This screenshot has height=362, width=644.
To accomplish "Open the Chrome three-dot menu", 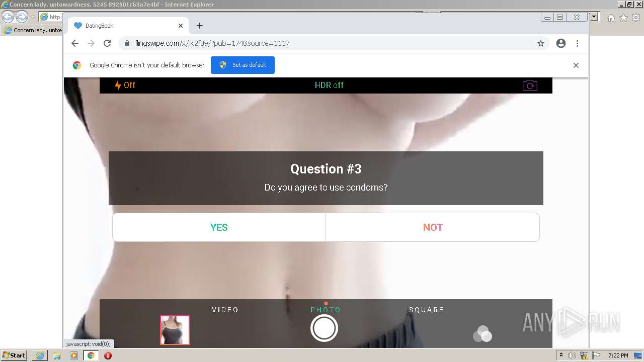I will [577, 43].
